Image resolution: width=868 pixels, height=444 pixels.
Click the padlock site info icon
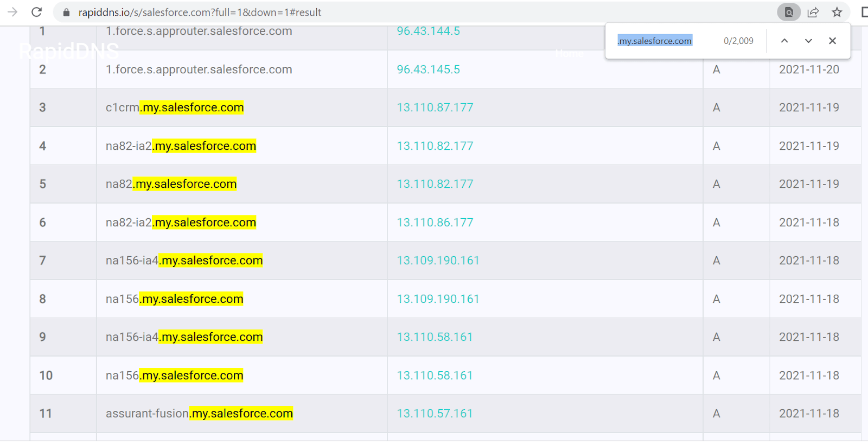pos(66,12)
